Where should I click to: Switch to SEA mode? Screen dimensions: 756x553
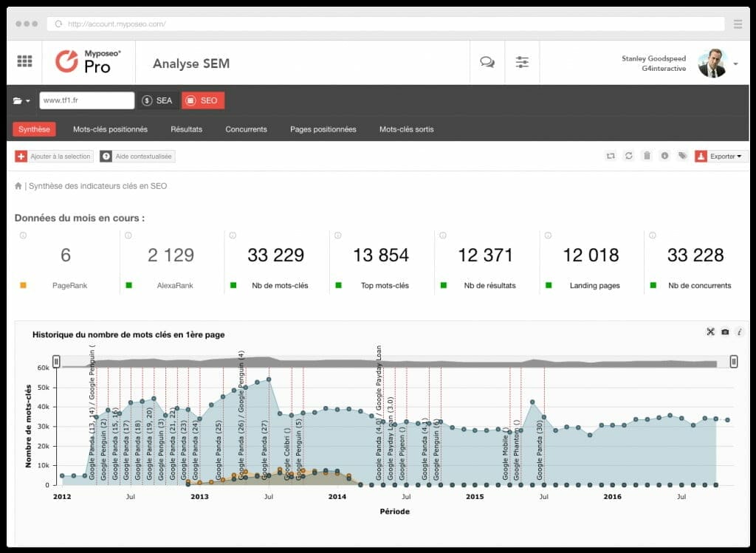pyautogui.click(x=157, y=100)
